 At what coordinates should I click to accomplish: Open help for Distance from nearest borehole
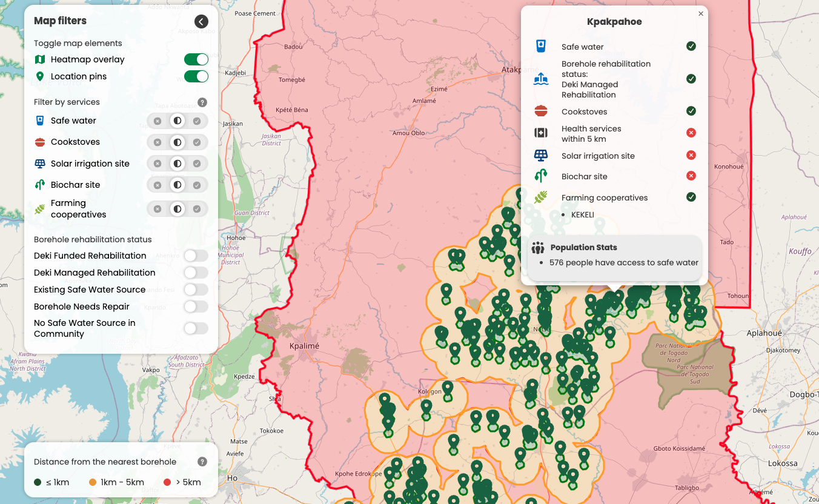click(x=202, y=462)
